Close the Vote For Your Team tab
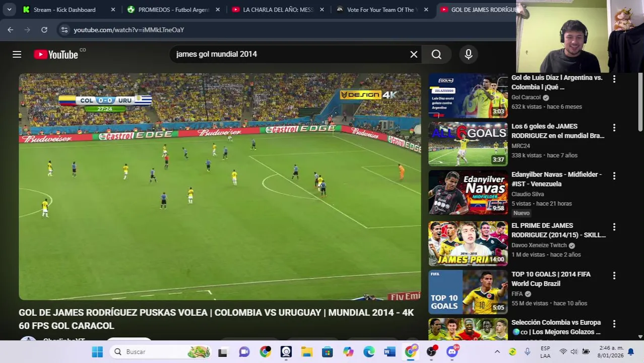644x363 pixels. (x=426, y=10)
